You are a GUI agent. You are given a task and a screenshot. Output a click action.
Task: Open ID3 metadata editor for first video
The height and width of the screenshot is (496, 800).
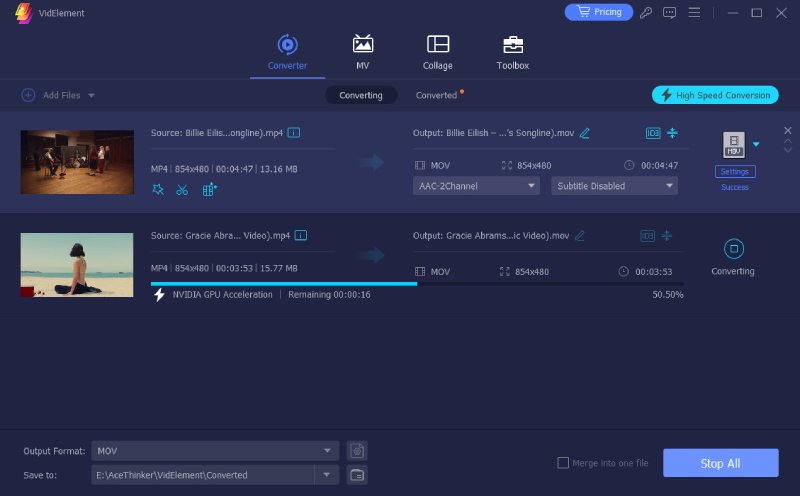point(653,133)
